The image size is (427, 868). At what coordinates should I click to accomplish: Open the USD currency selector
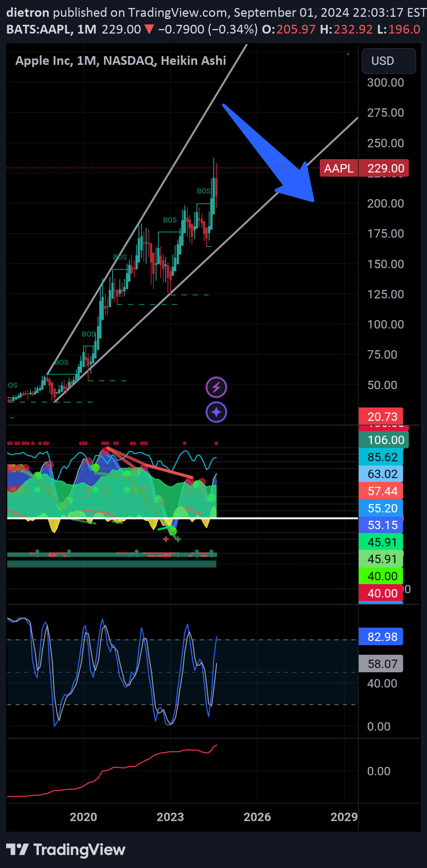(x=388, y=61)
